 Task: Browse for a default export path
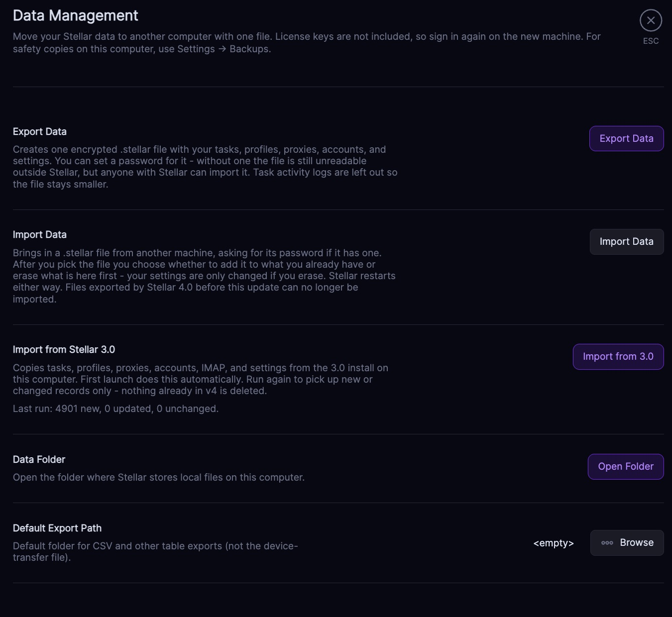pyautogui.click(x=627, y=543)
